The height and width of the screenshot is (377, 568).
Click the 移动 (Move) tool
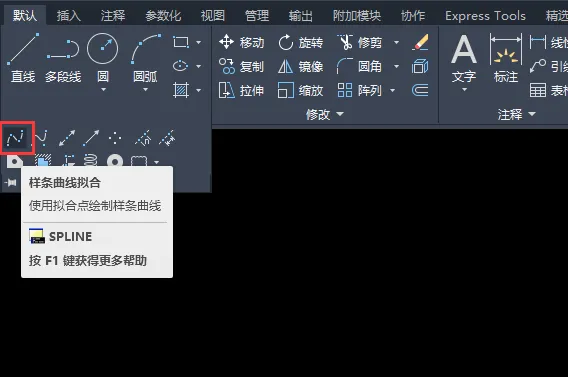coord(242,42)
